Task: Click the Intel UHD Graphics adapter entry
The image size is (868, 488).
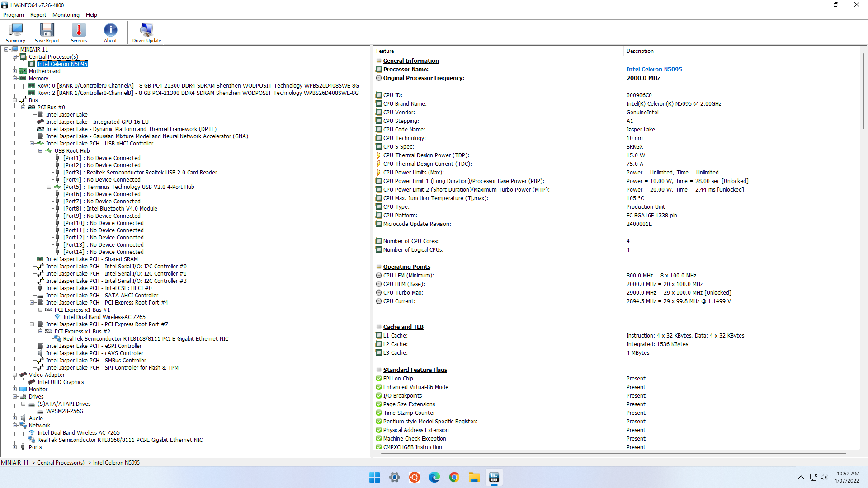Action: (61, 382)
